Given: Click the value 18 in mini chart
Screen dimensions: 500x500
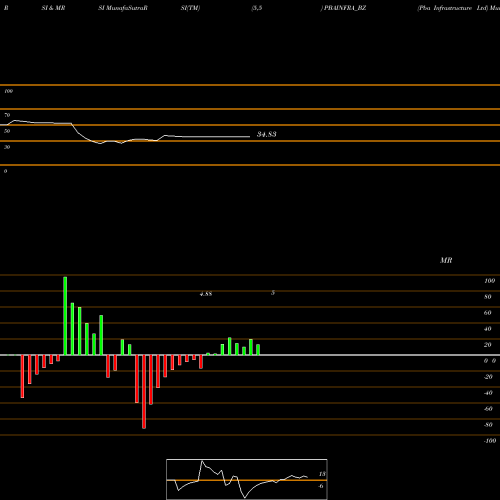Looking at the screenshot, I should [x=322, y=474].
